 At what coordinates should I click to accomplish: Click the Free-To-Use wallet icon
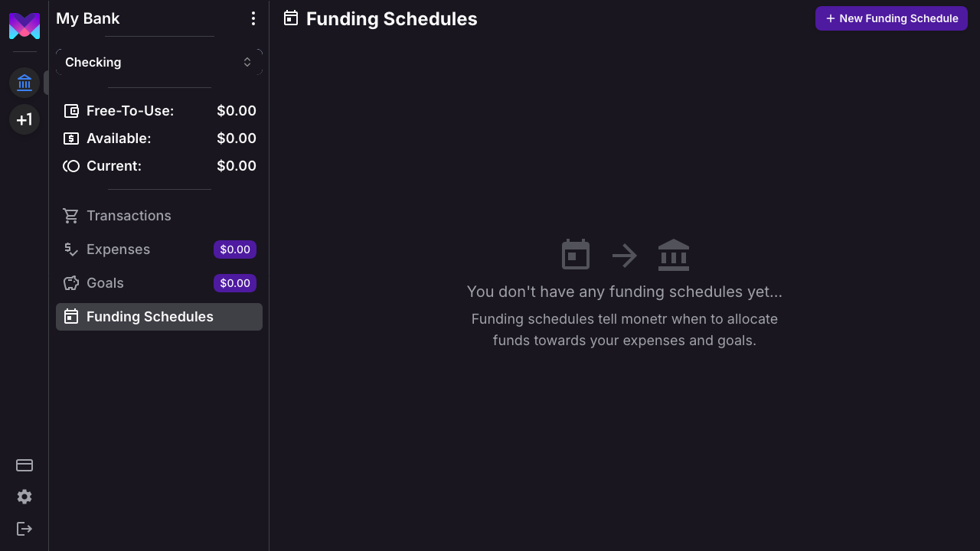[x=71, y=111]
